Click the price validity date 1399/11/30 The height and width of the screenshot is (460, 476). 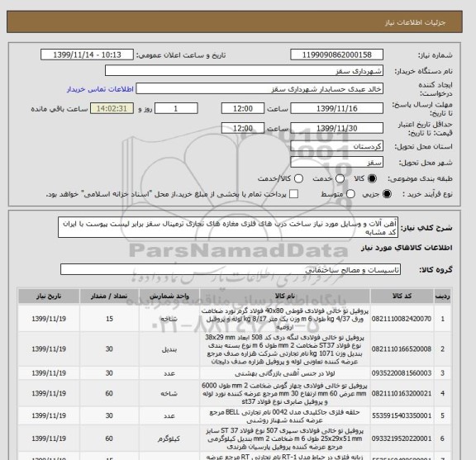pyautogui.click(x=336, y=128)
